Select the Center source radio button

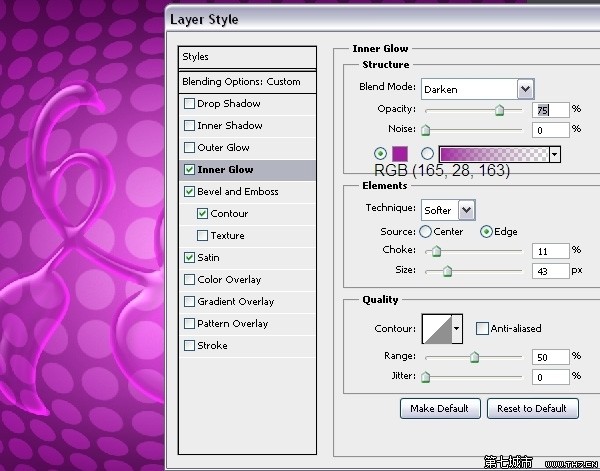coord(425,232)
